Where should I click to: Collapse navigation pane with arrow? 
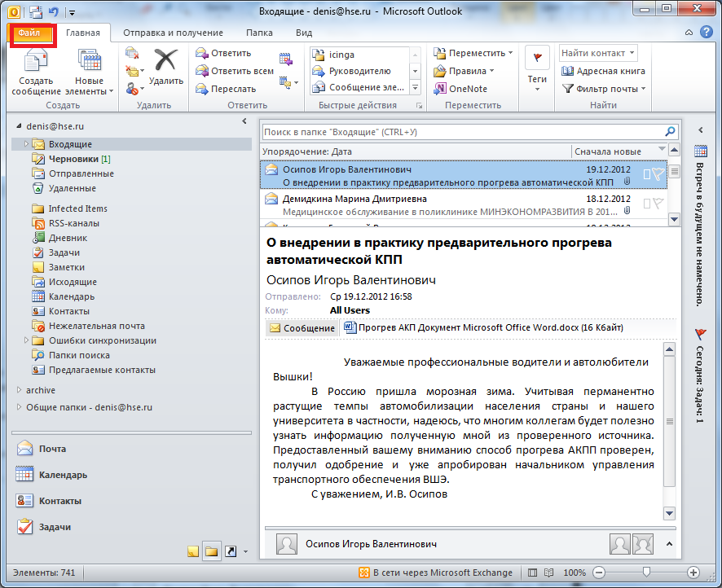[x=244, y=121]
